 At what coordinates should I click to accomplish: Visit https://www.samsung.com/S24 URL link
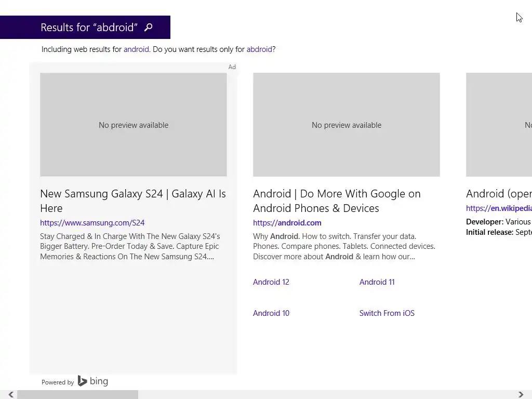coord(92,222)
